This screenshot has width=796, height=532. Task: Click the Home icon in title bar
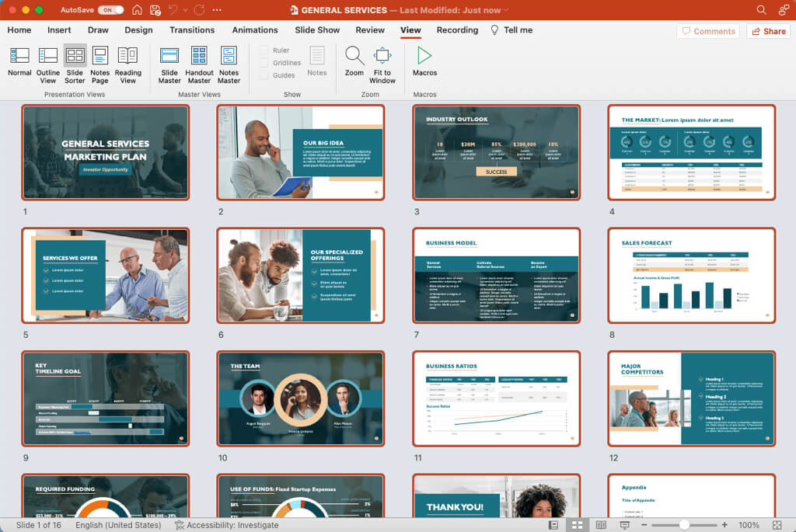tap(137, 9)
